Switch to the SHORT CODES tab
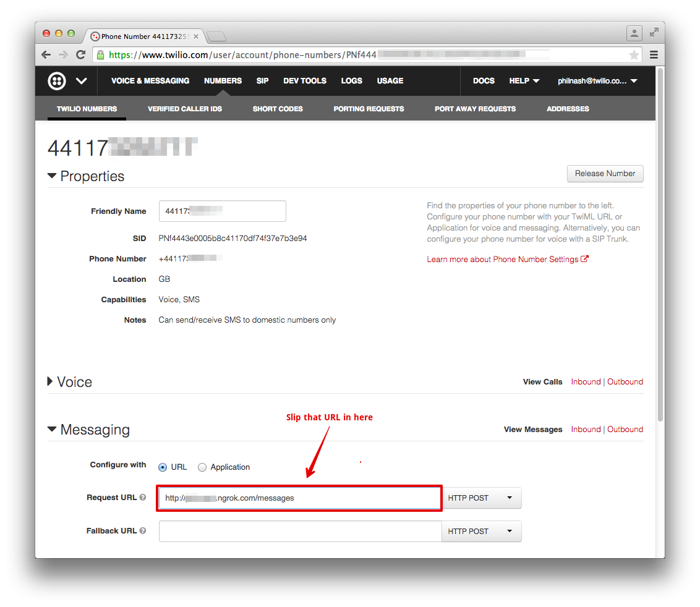This screenshot has height=607, width=700. (278, 109)
